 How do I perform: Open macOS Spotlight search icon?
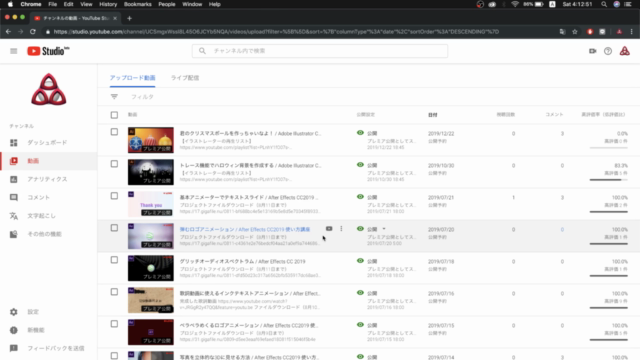pyautogui.click(x=604, y=4)
